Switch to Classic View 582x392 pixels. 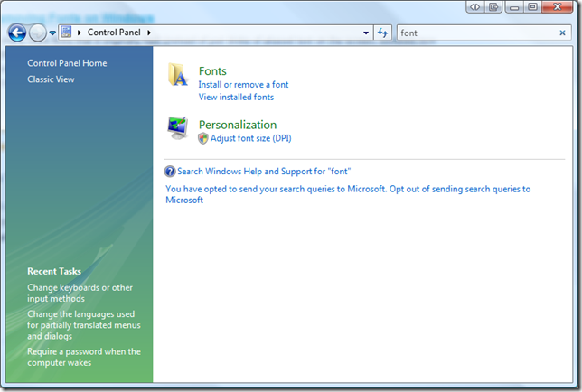coord(51,79)
